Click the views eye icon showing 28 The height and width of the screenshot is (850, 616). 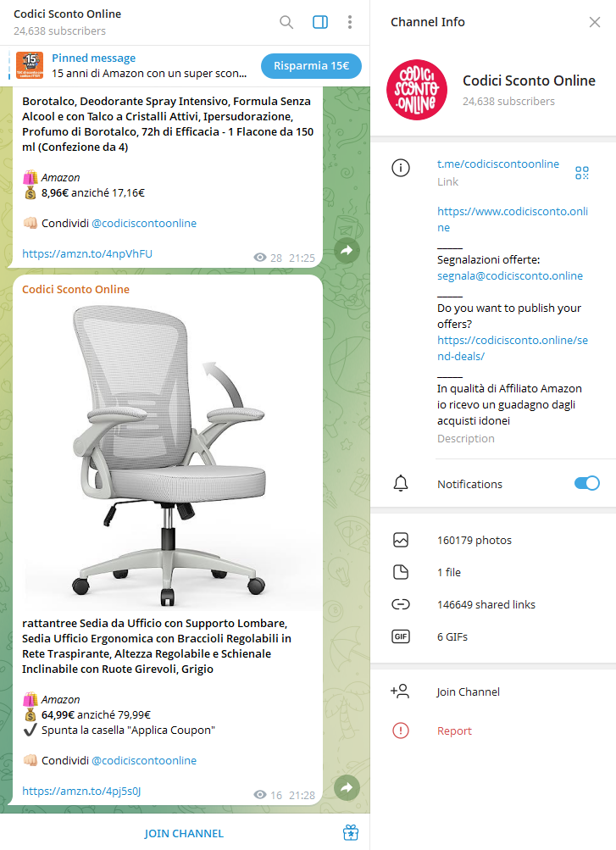point(260,258)
